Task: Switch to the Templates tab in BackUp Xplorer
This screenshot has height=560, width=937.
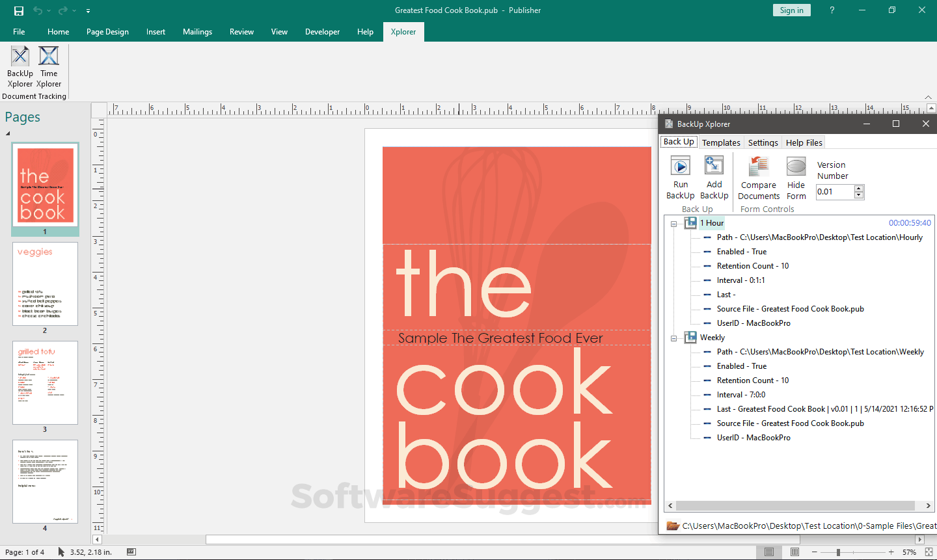Action: pyautogui.click(x=720, y=142)
